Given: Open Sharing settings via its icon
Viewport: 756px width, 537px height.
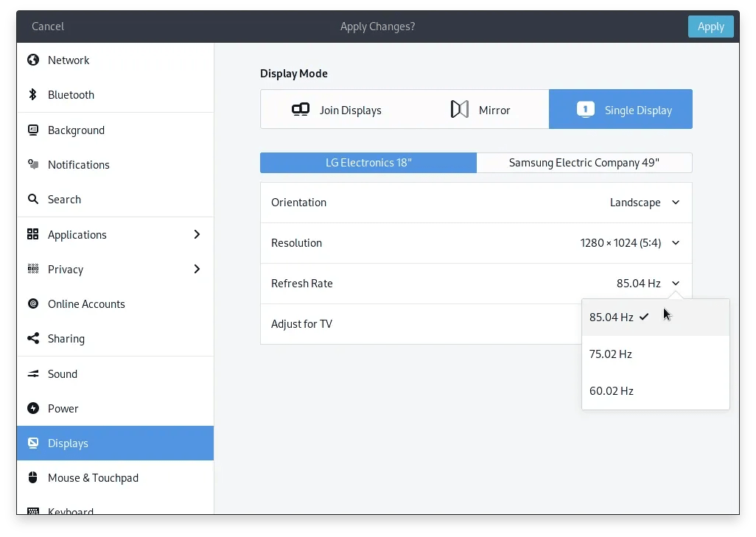Looking at the screenshot, I should tap(32, 338).
